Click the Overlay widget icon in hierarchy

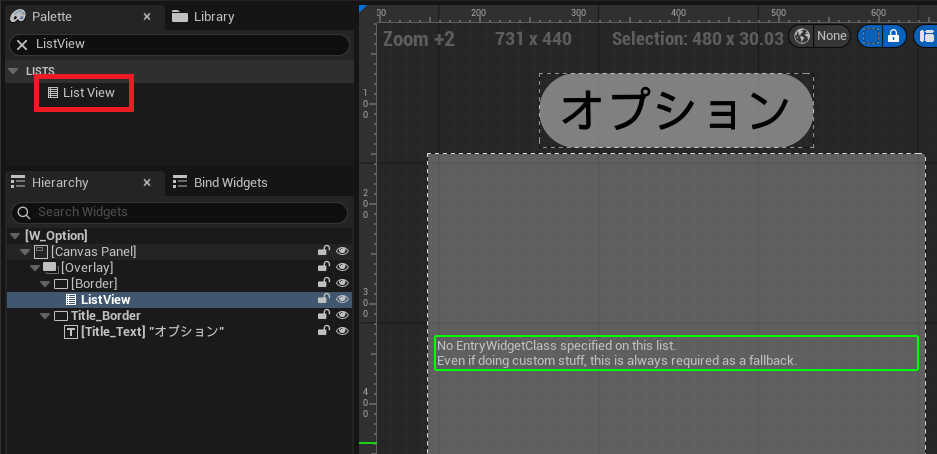point(50,268)
